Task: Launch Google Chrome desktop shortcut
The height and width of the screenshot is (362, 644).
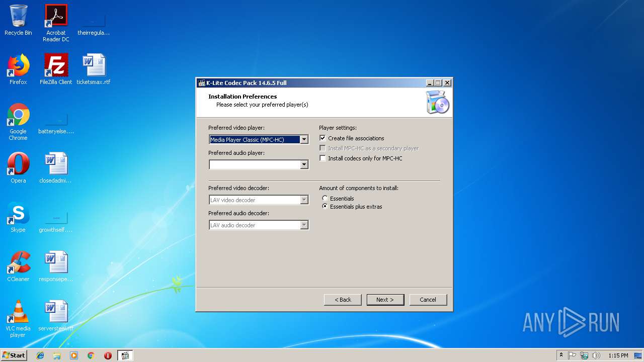Action: [18, 122]
